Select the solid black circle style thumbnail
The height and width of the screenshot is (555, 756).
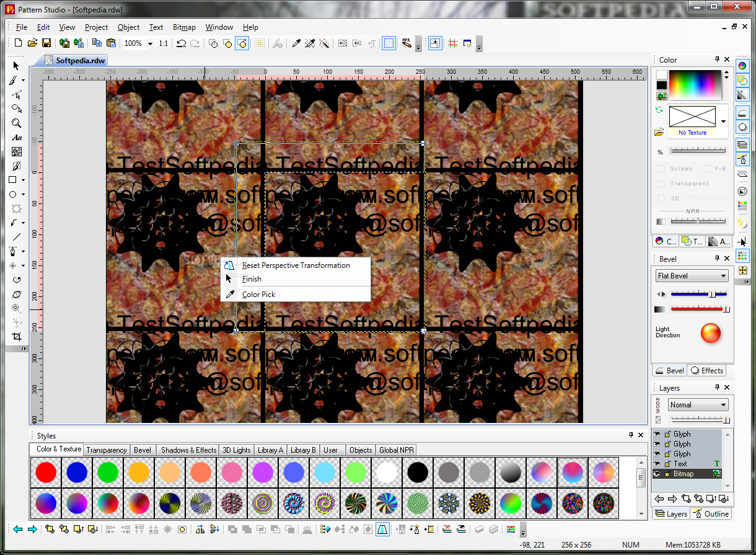click(x=418, y=473)
